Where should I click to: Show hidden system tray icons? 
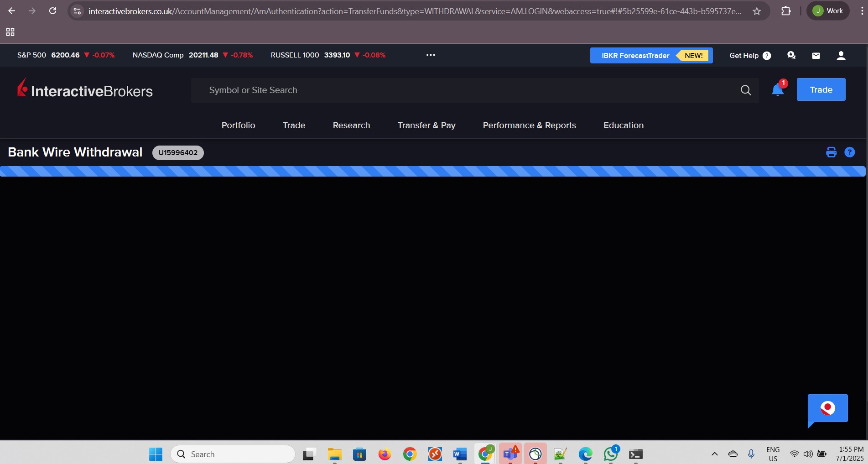click(715, 454)
